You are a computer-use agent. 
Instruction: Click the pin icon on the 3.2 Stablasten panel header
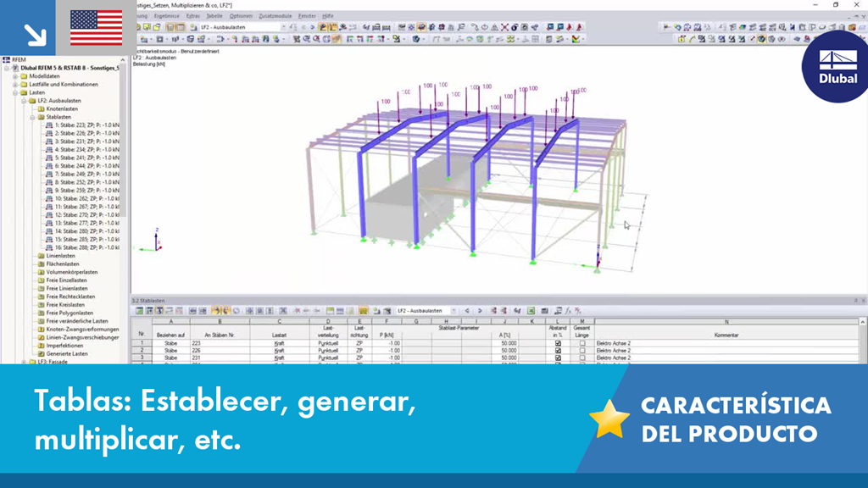click(856, 301)
